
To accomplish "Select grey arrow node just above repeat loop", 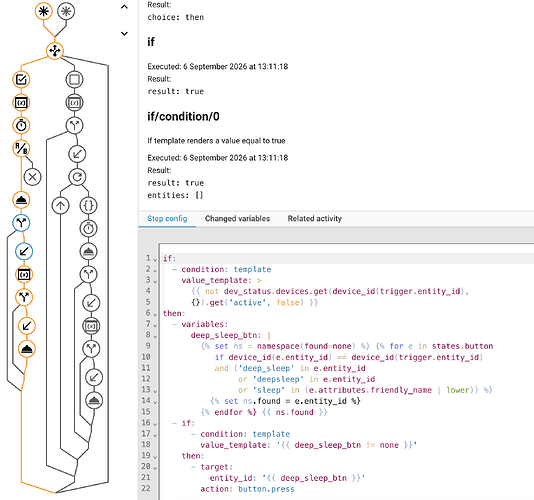I will point(77,154).
